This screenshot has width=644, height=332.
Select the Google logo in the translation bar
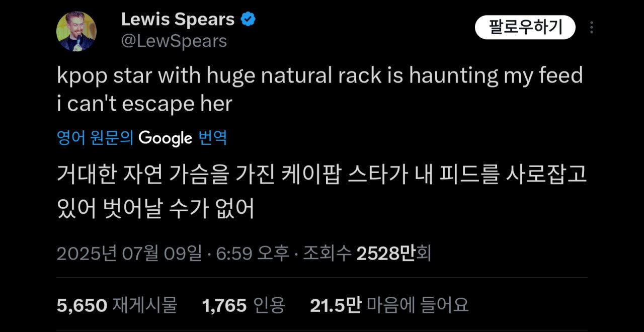tap(166, 138)
